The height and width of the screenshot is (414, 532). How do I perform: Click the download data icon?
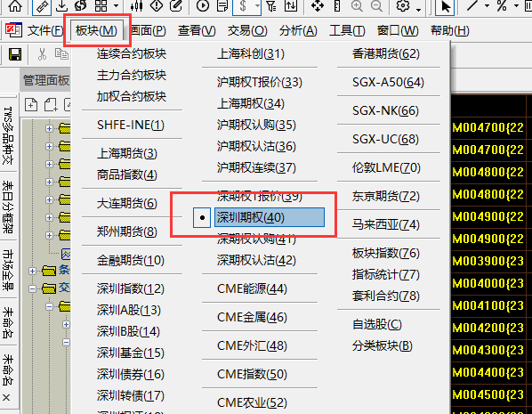coord(61,5)
